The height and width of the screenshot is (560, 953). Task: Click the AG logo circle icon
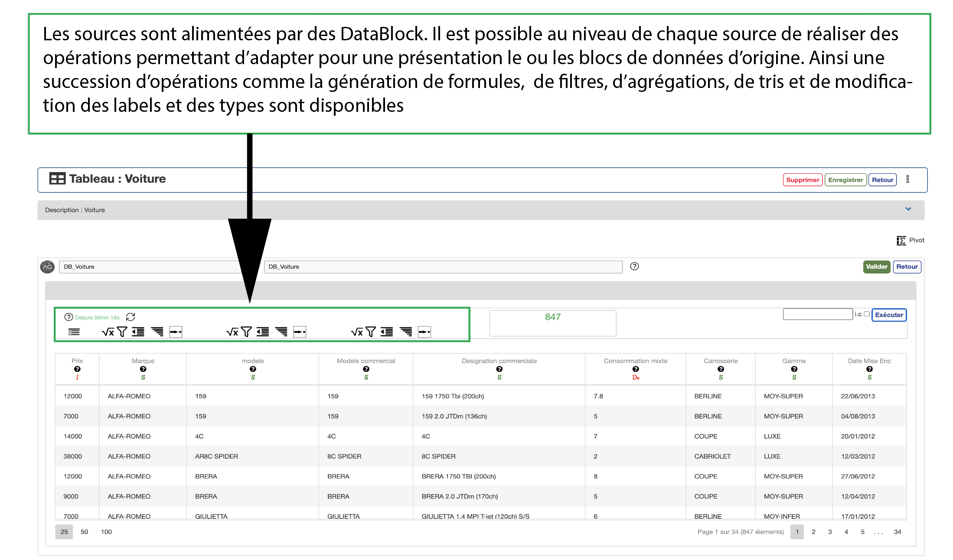click(47, 267)
